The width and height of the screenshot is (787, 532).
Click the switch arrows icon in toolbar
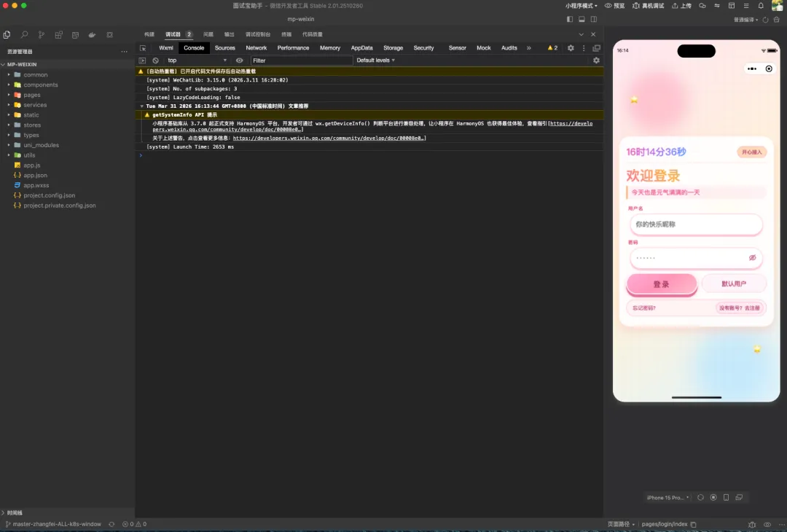point(717,6)
